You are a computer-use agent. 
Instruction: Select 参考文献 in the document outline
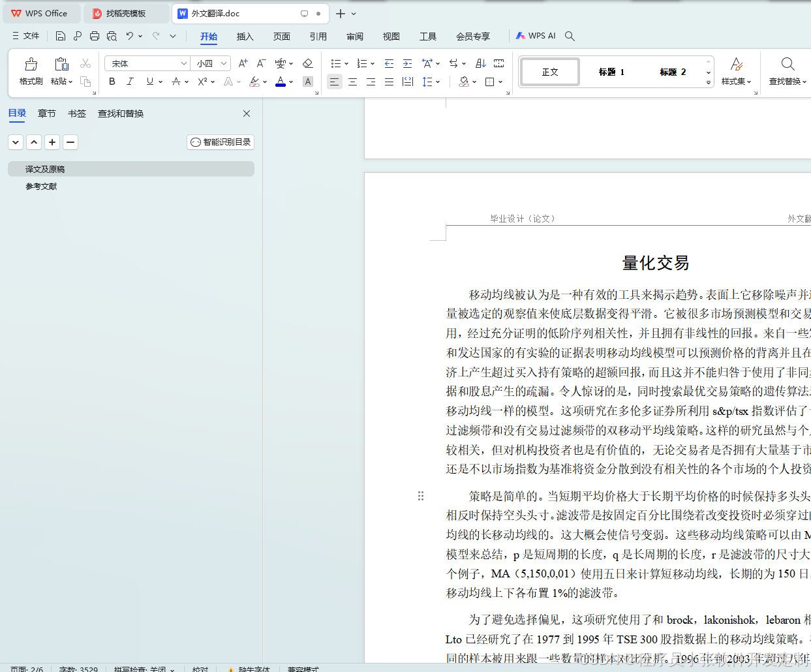click(40, 186)
